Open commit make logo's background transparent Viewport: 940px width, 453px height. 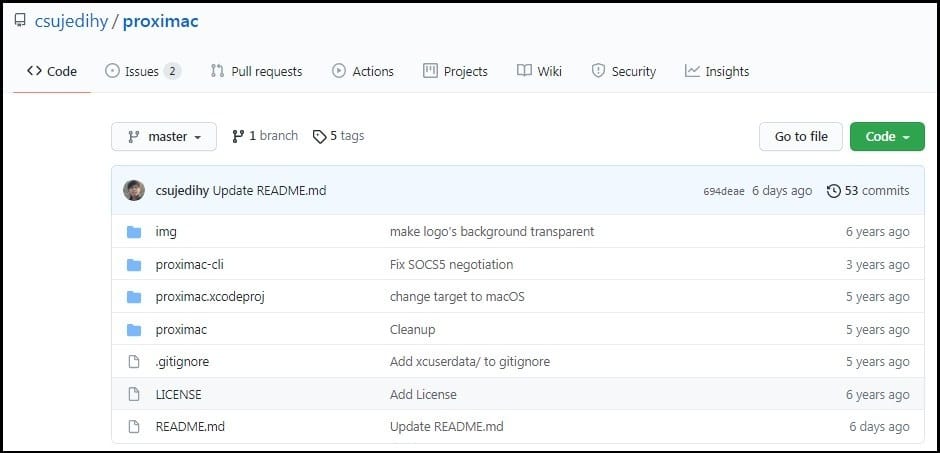(x=492, y=231)
